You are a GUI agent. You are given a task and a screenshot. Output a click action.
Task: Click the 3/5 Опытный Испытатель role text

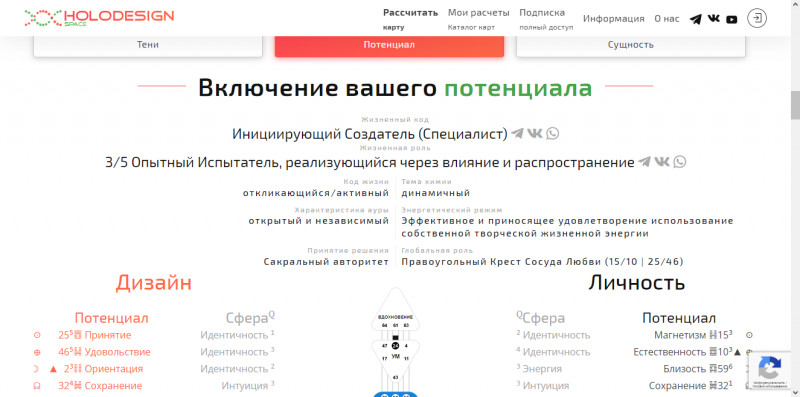coord(370,162)
